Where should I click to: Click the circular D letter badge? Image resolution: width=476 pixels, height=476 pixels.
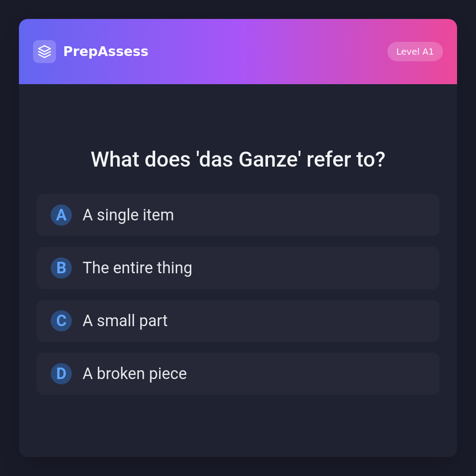coord(61,374)
